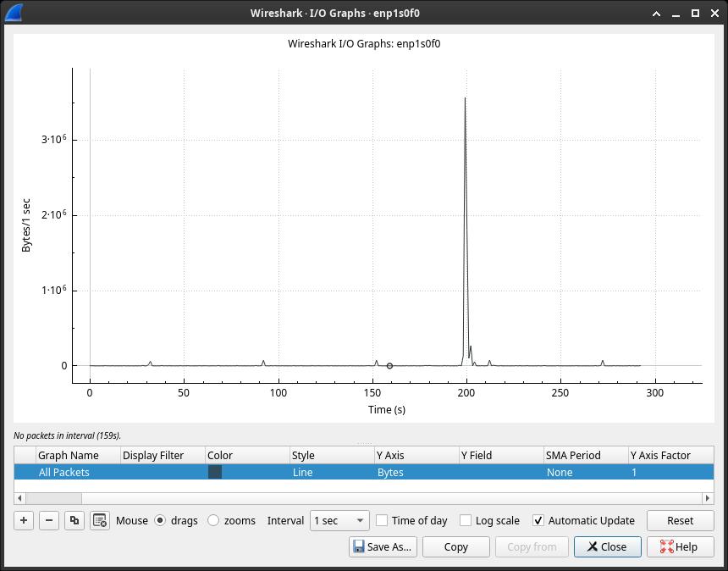This screenshot has width=728, height=571.
Task: Click the Copy button
Action: click(456, 546)
